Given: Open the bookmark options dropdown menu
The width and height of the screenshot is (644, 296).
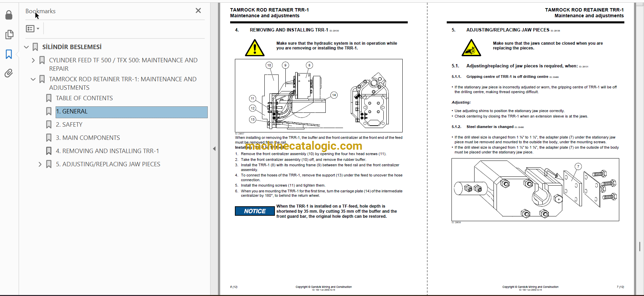Looking at the screenshot, I should click(33, 29).
